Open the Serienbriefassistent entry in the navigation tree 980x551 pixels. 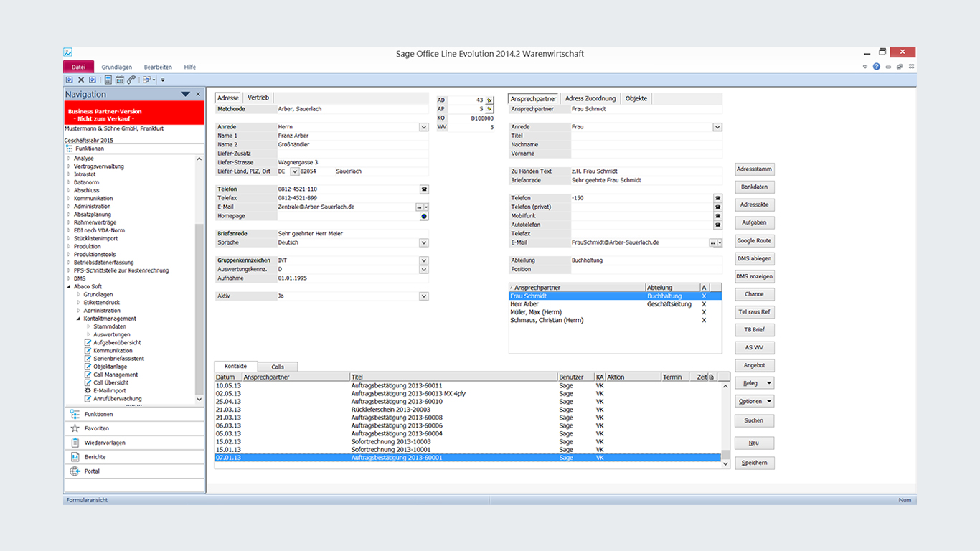[x=113, y=359]
